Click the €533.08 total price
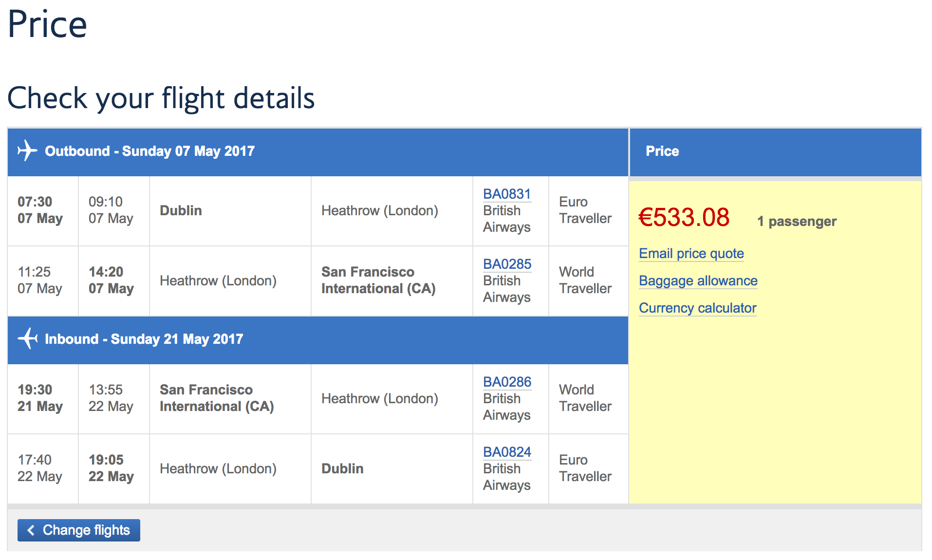 pyautogui.click(x=684, y=217)
